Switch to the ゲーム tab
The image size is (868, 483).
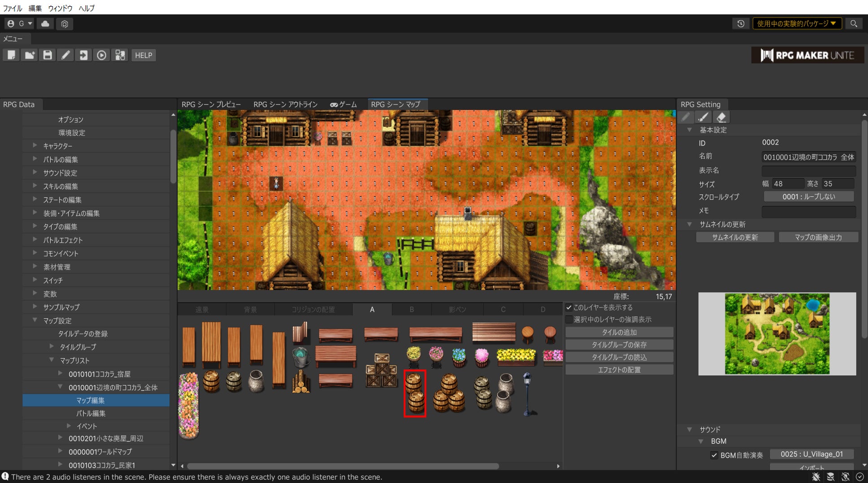click(x=343, y=104)
